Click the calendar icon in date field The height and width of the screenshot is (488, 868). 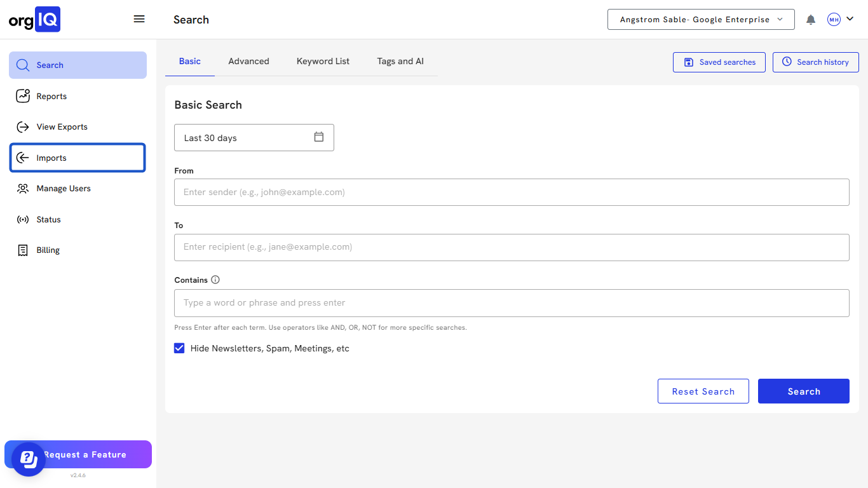click(319, 137)
